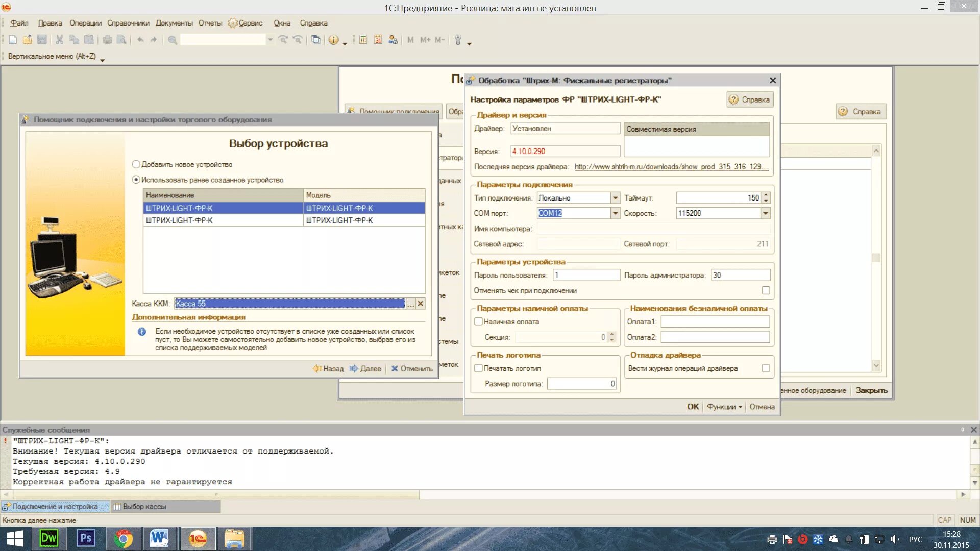Screen dimensions: 980x551
Task: Enable Отменять чек при подключении checkbox
Action: coord(765,290)
